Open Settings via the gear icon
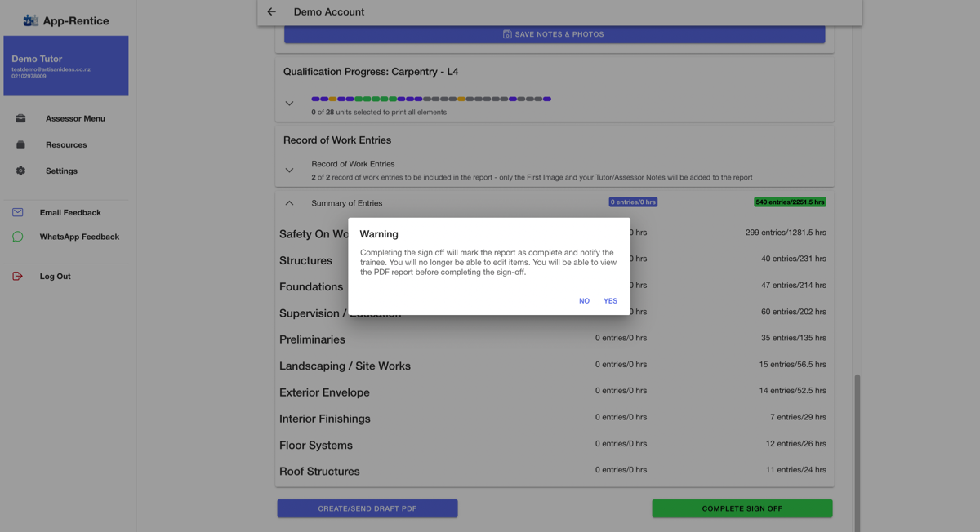 pos(20,171)
